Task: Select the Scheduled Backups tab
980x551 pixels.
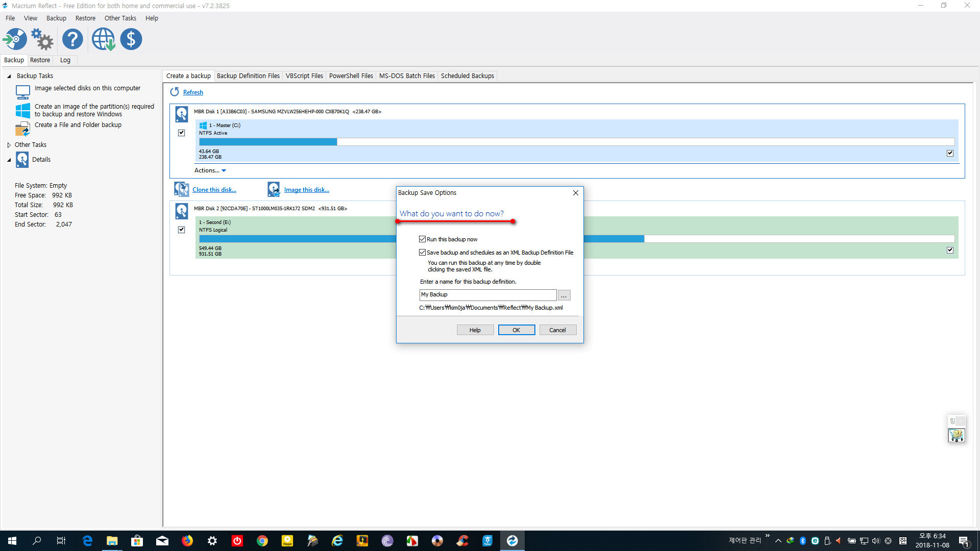Action: [x=467, y=76]
